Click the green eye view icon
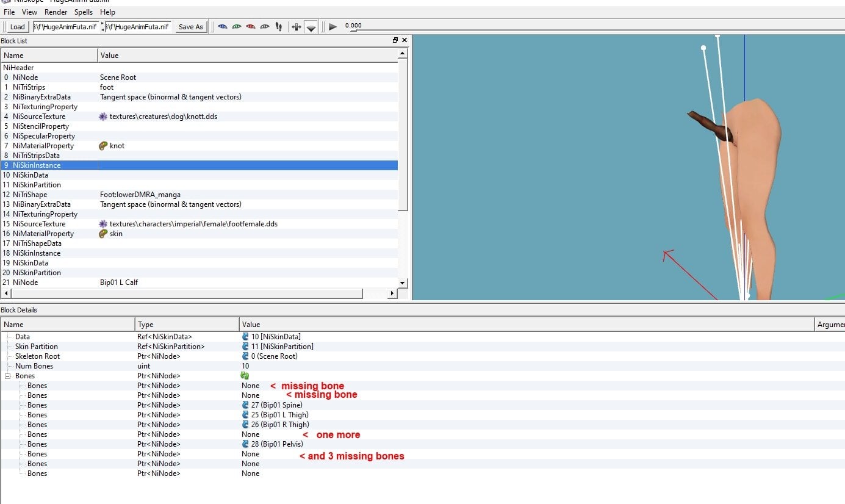 click(237, 27)
